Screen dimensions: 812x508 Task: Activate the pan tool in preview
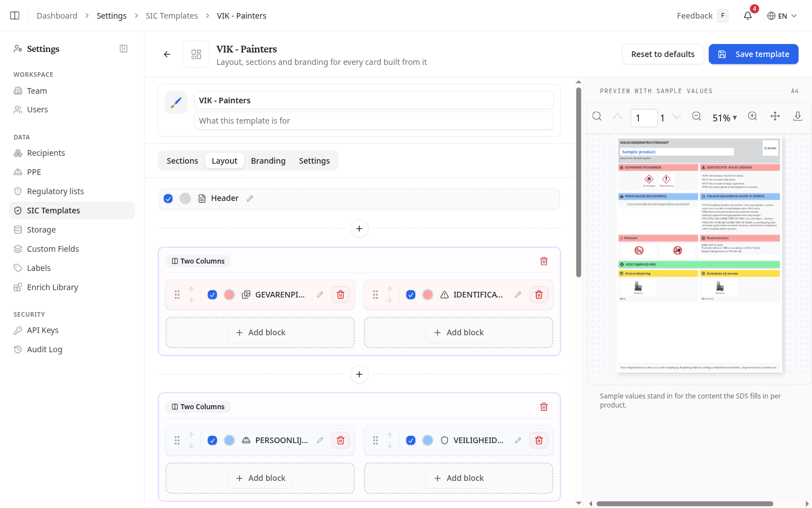point(775,116)
